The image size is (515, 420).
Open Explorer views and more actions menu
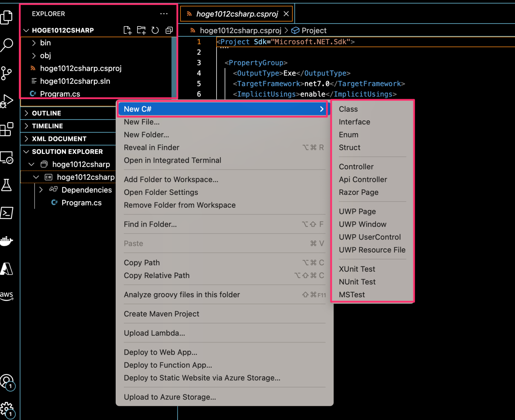pos(164,14)
